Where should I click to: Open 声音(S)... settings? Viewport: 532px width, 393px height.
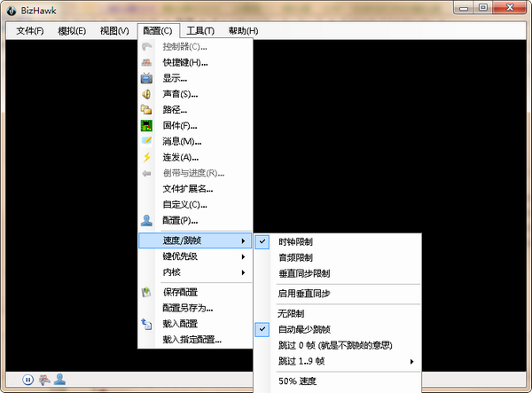coord(195,94)
